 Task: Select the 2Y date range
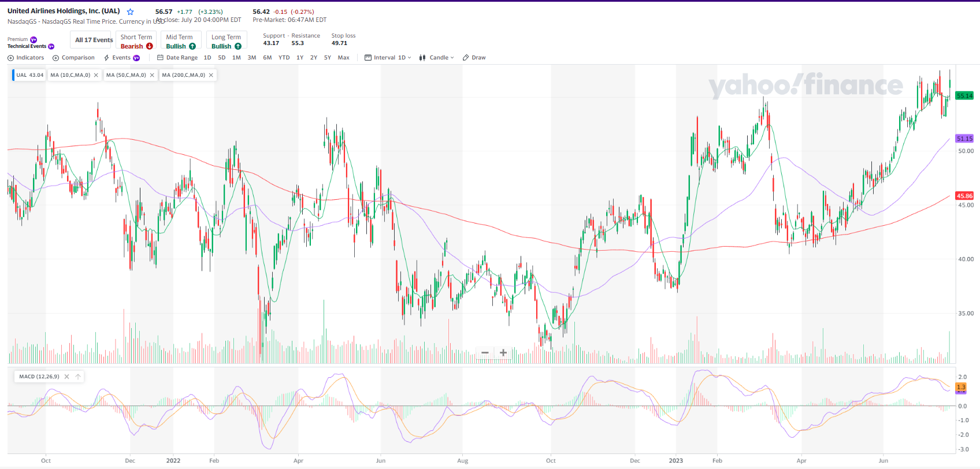(314, 58)
